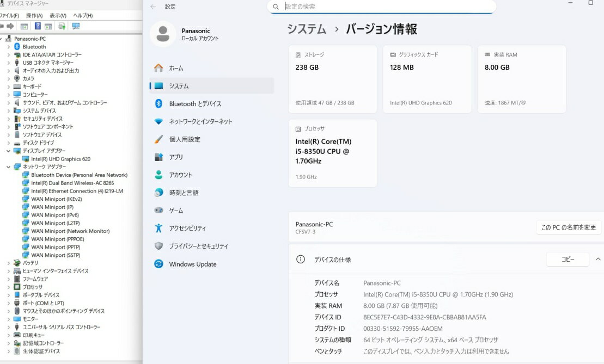Open the 操作(A) menu
604x364 pixels.
point(34,16)
